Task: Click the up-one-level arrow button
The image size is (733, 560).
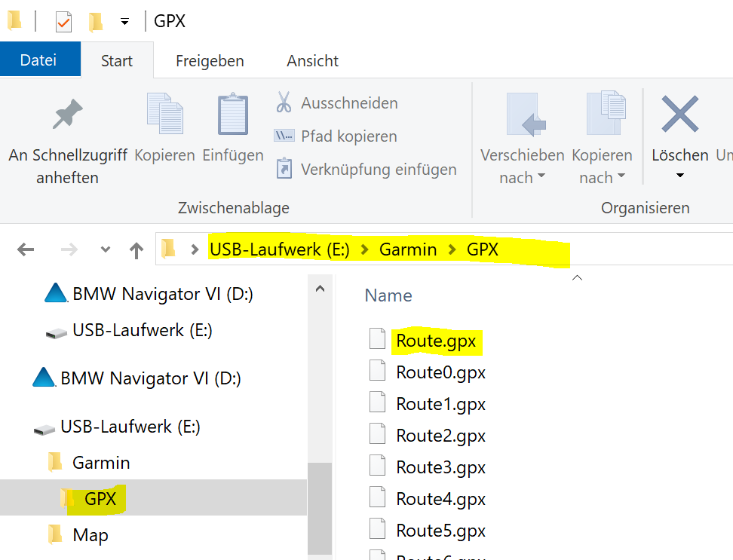Action: point(136,249)
